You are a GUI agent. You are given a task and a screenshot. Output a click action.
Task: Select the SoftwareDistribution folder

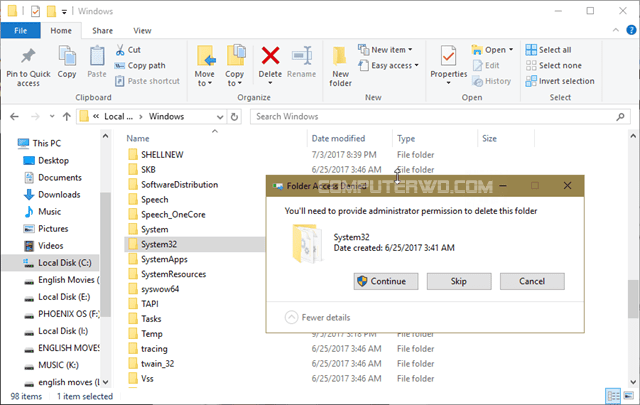tap(173, 185)
